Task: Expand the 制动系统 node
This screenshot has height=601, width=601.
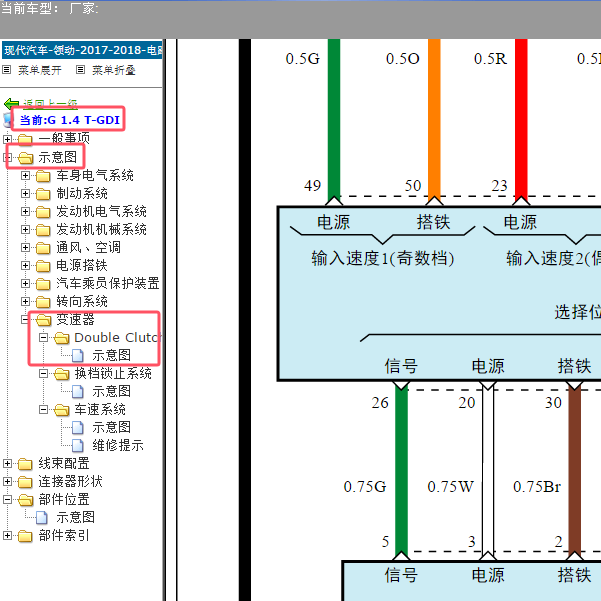Action: pyautogui.click(x=25, y=194)
